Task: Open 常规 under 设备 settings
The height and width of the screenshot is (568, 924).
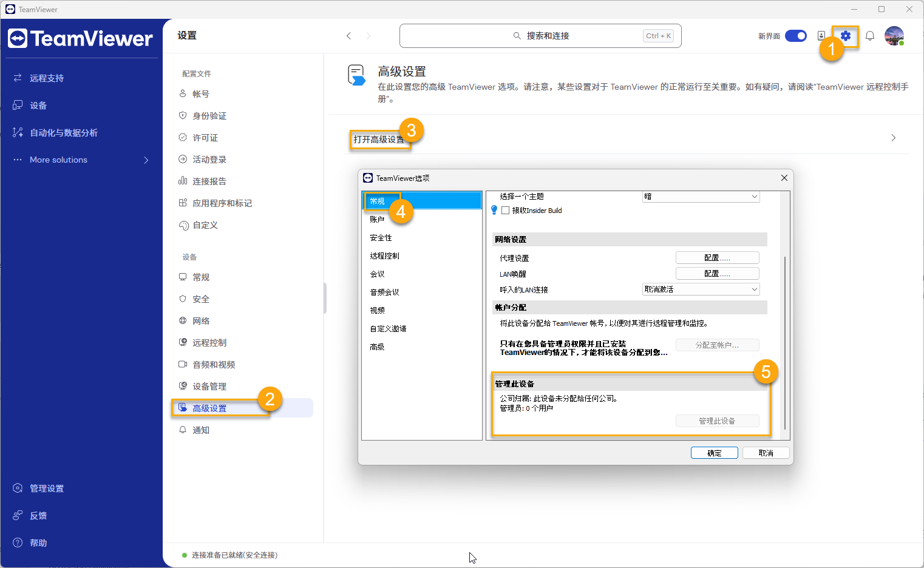Action: pos(201,277)
